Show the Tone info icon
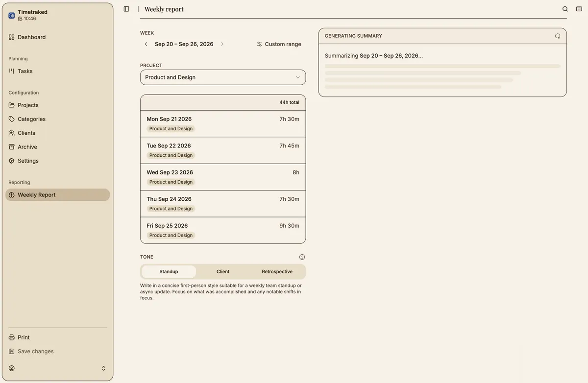This screenshot has width=588, height=383. pyautogui.click(x=302, y=257)
